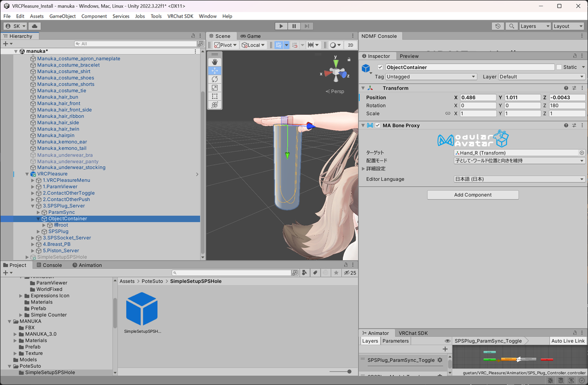Viewport: 588px width, 385px height.
Task: Toggle grid snapping in Scene toolbar
Action: [x=279, y=45]
